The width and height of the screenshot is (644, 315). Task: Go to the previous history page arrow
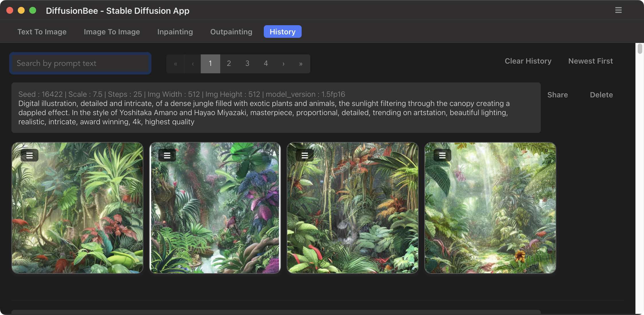click(x=193, y=64)
